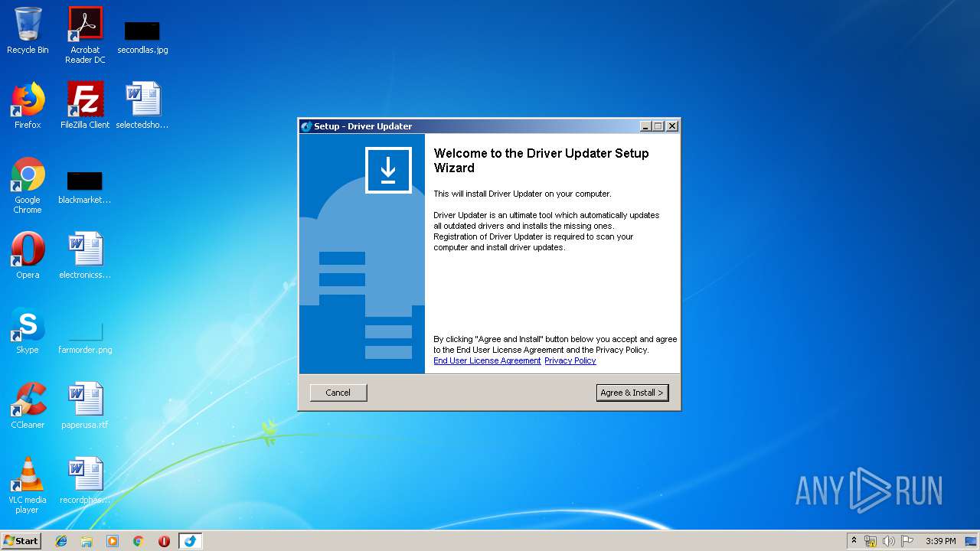Click the Cancel button in setup
Screen dimensions: 980x551
pos(338,393)
